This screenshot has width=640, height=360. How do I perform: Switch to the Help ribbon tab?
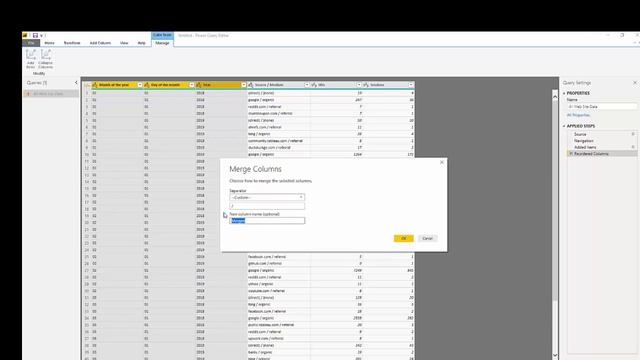click(x=142, y=43)
